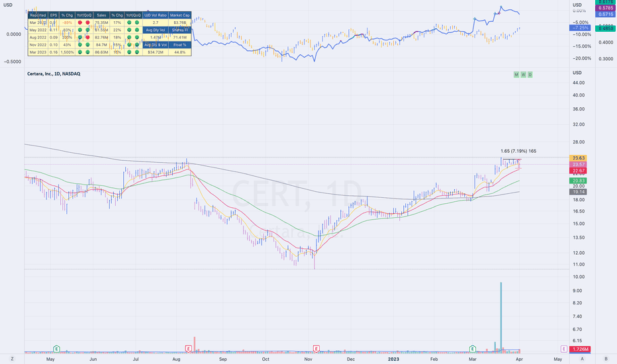Screen dimensions: 617x364
Task: Open the red earnings marker near August
Action: (189, 349)
